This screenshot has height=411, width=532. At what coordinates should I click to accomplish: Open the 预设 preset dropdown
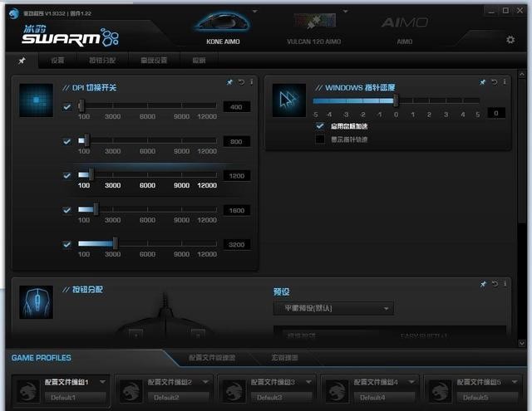click(333, 308)
